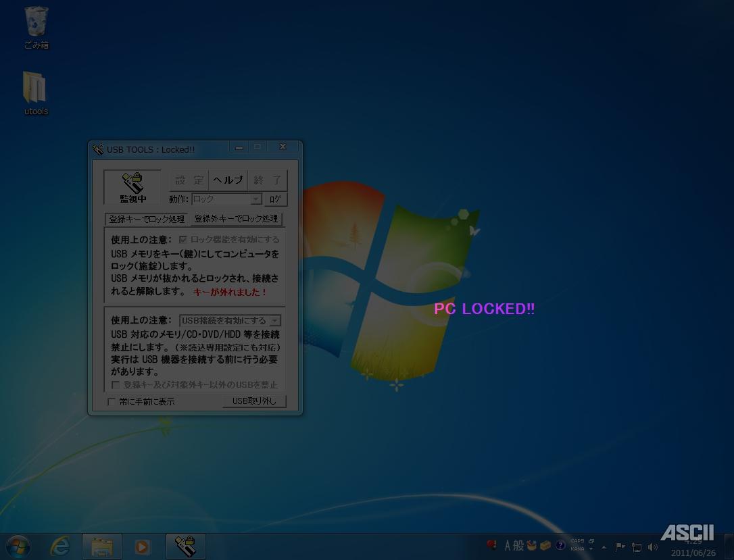The image size is (734, 560).
Task: Open ヘルプ help in USB TOOLS
Action: 228,180
